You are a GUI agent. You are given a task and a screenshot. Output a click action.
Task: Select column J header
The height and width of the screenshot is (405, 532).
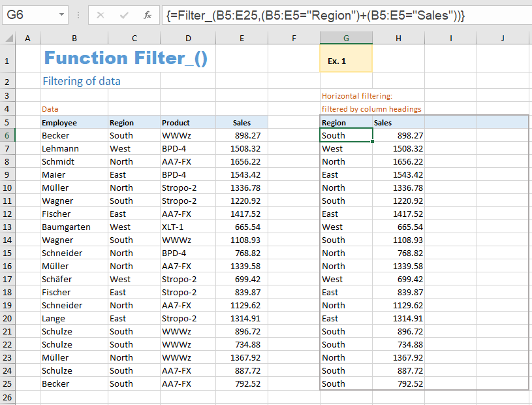tap(503, 38)
